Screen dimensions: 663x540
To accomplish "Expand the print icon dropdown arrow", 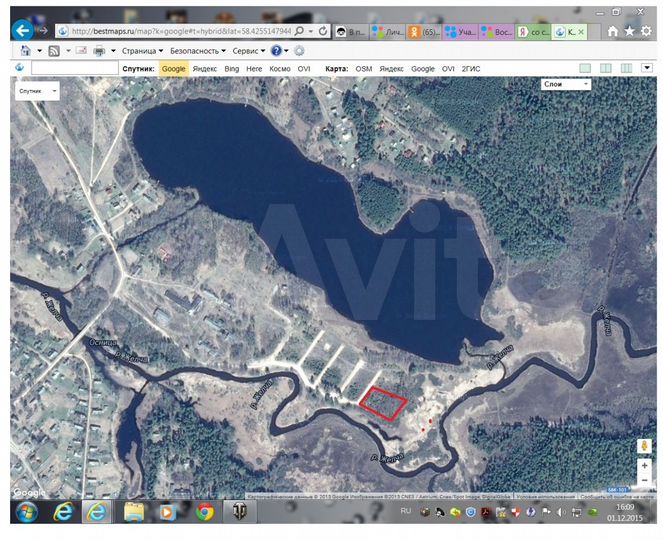I will pyautogui.click(x=113, y=51).
